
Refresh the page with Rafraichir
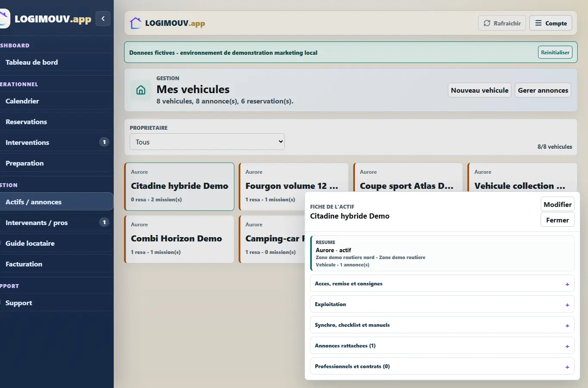coord(502,23)
